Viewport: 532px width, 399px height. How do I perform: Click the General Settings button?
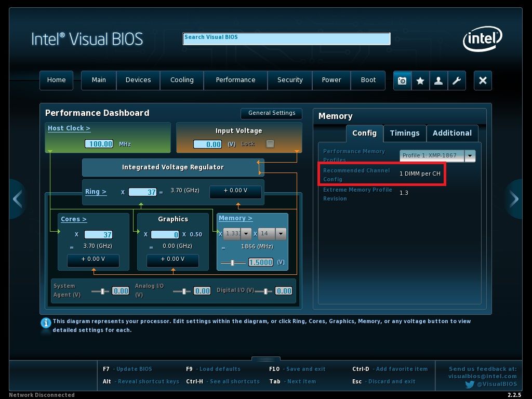coord(271,113)
